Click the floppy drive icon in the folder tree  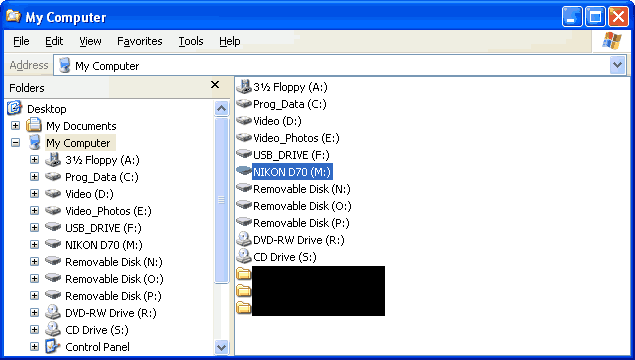[53, 160]
